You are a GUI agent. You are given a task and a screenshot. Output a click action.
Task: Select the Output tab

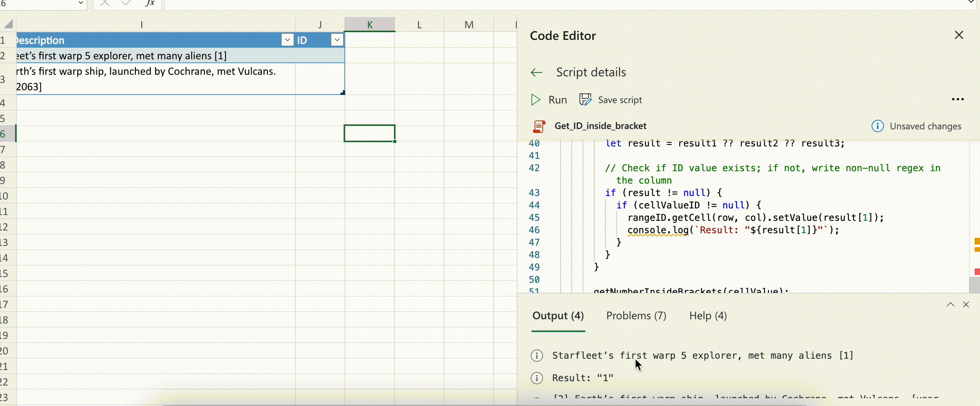(557, 315)
